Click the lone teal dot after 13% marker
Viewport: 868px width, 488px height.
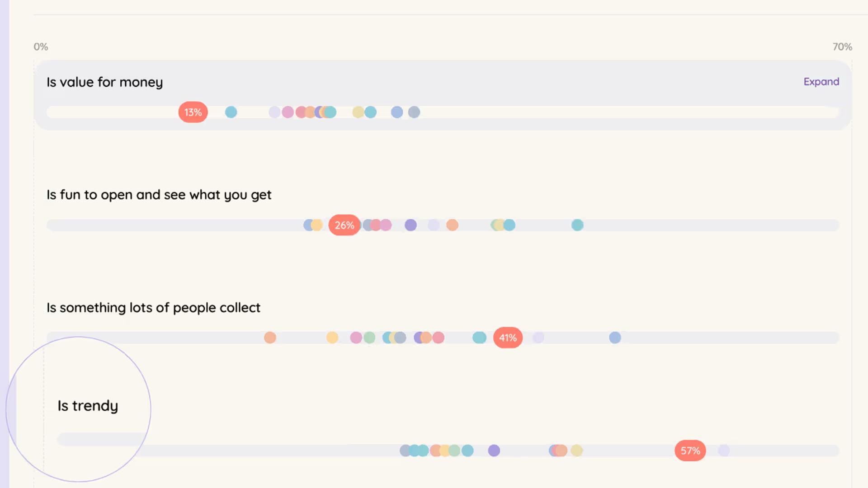pos(231,112)
